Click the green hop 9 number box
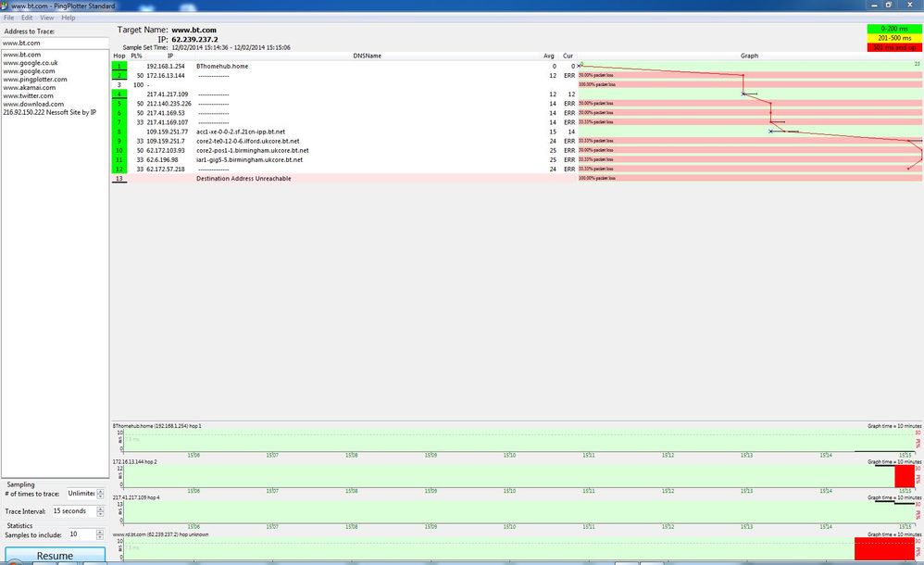Screen dimensions: 924x565 tap(119, 141)
